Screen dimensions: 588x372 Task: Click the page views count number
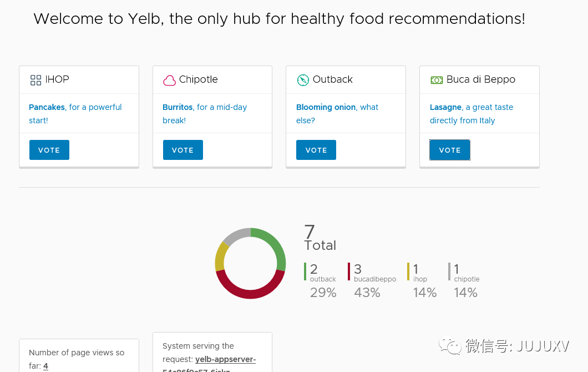pyautogui.click(x=45, y=366)
